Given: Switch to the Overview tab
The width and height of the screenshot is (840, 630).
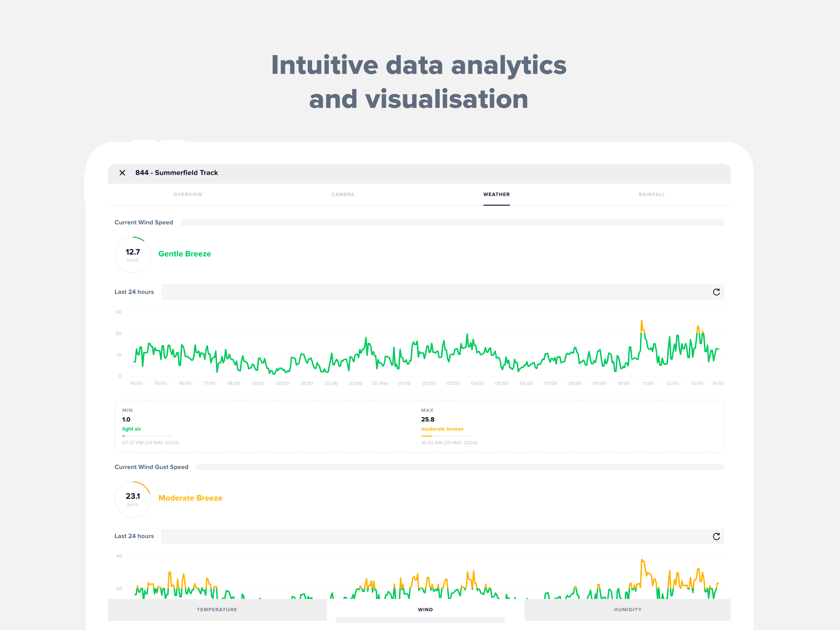Looking at the screenshot, I should pyautogui.click(x=188, y=194).
